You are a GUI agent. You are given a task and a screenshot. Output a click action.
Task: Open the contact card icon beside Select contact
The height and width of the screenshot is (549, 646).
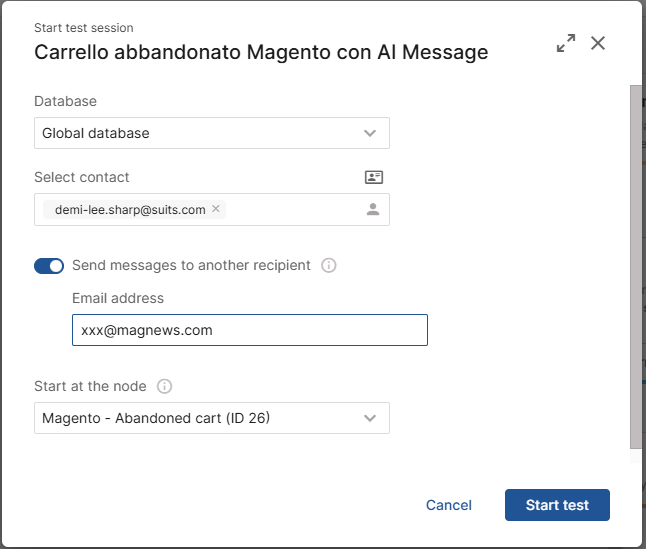pyautogui.click(x=374, y=177)
